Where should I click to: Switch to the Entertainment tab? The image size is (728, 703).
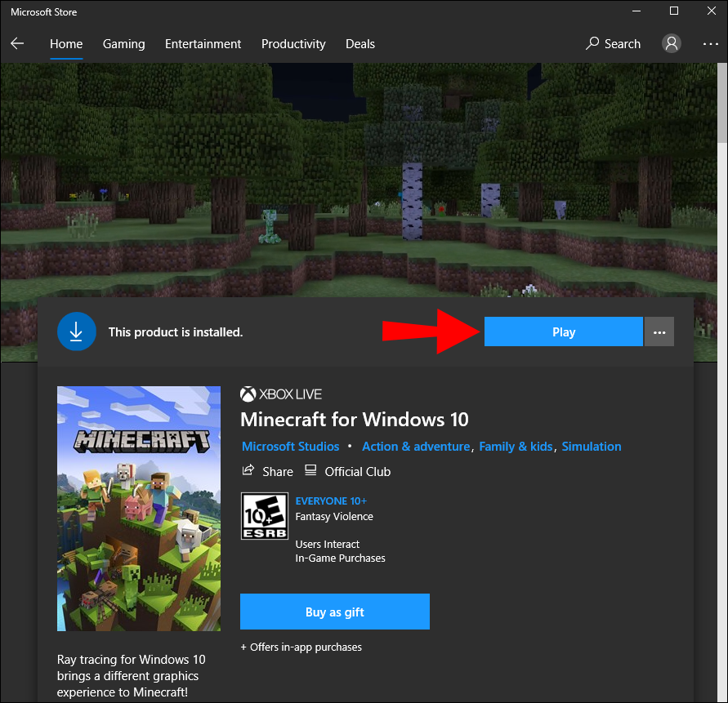[x=203, y=44]
